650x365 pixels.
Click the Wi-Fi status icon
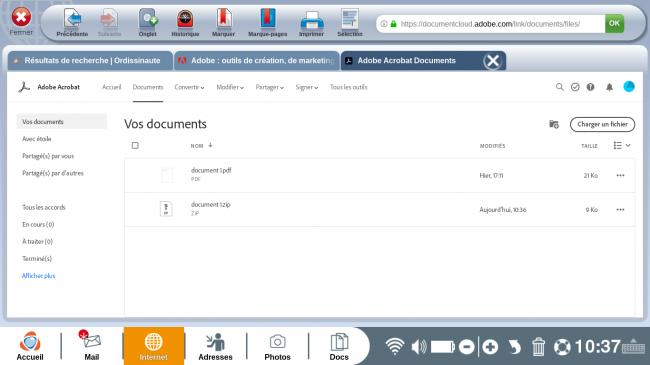click(x=395, y=346)
